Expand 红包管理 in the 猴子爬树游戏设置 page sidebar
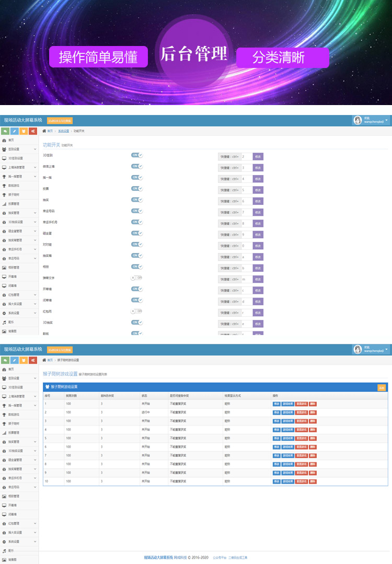392x564 pixels. pyautogui.click(x=34, y=523)
